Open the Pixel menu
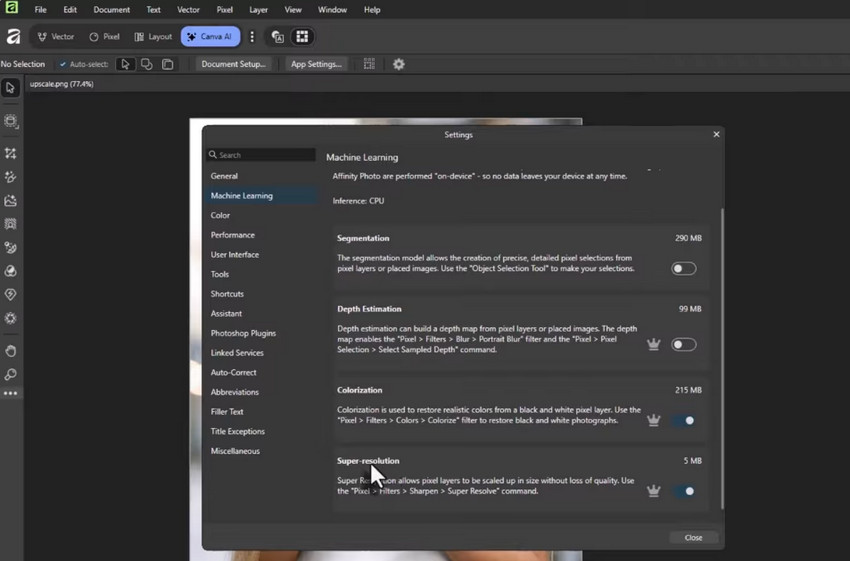Image resolution: width=850 pixels, height=561 pixels. click(224, 10)
